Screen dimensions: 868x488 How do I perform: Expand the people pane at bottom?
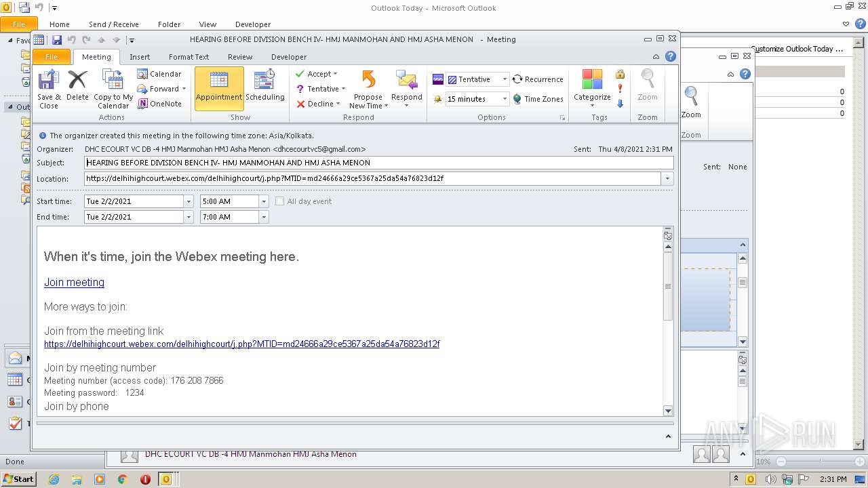coord(668,437)
